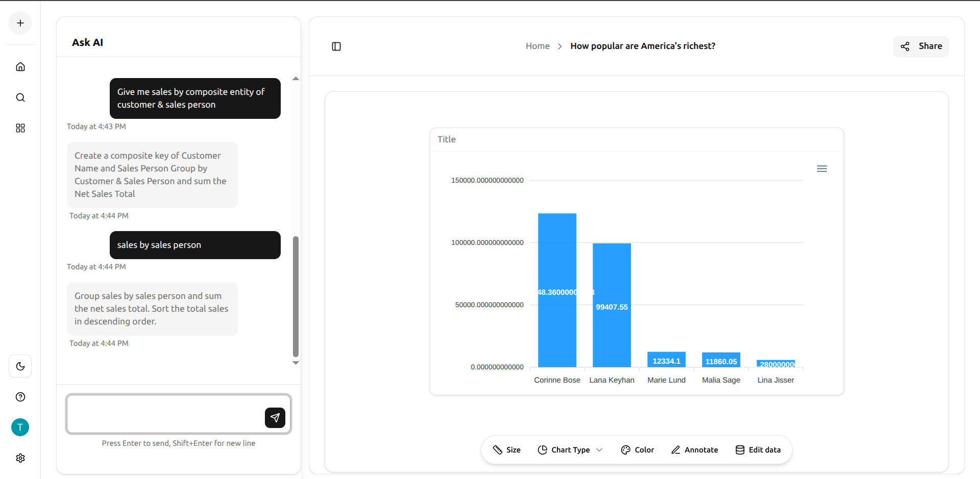The width and height of the screenshot is (980, 479).
Task: Click the chat conversation scrollbar
Action: 296,296
